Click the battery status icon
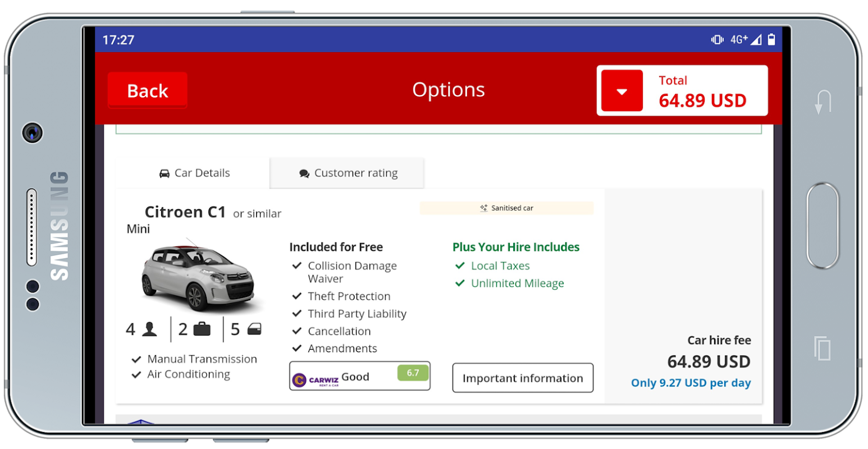 pyautogui.click(x=771, y=39)
